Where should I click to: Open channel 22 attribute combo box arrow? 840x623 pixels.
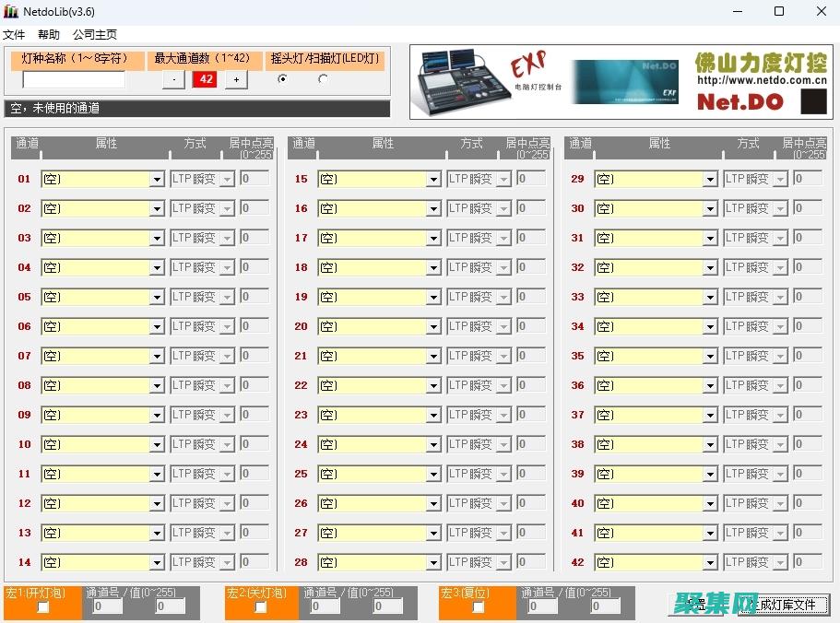[x=433, y=386]
